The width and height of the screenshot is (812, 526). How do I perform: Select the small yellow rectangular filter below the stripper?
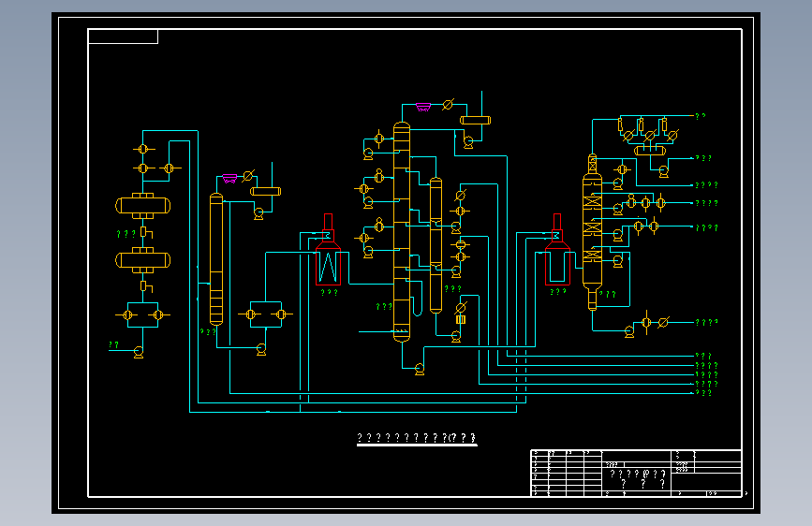tap(461, 319)
